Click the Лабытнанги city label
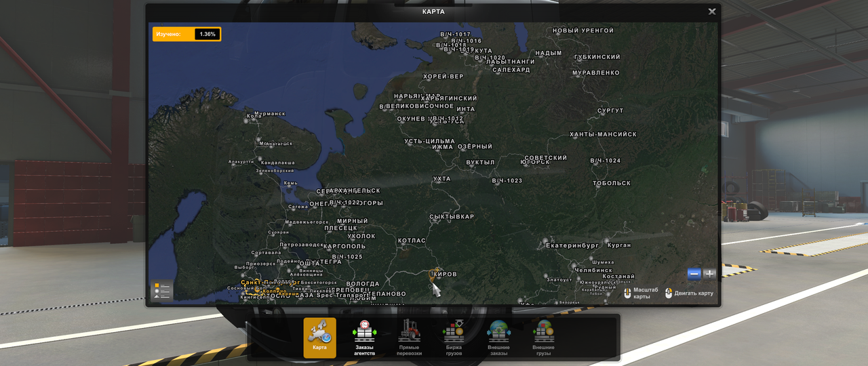The width and height of the screenshot is (868, 366). click(x=511, y=62)
